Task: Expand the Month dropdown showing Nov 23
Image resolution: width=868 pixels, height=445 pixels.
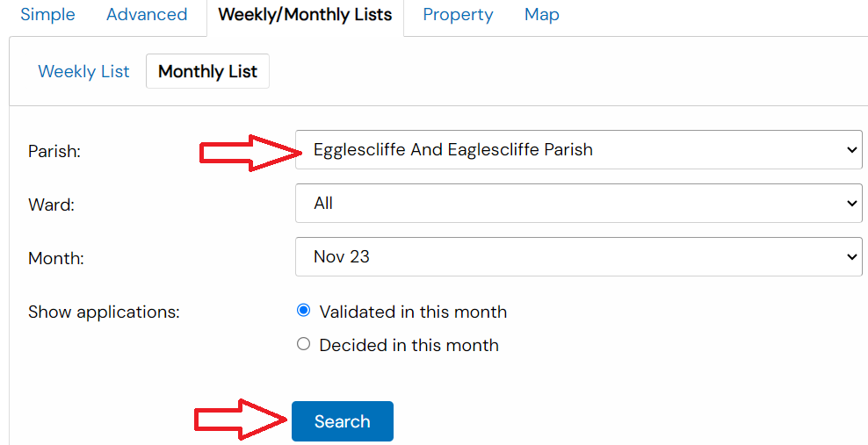Action: [578, 257]
